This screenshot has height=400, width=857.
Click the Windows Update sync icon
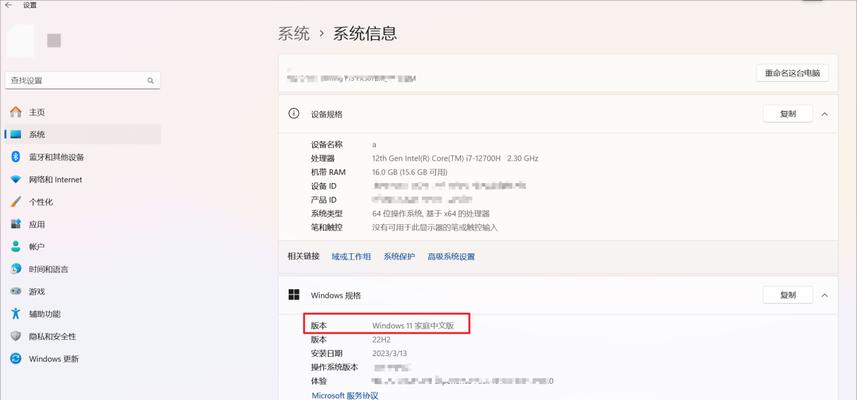[16, 358]
